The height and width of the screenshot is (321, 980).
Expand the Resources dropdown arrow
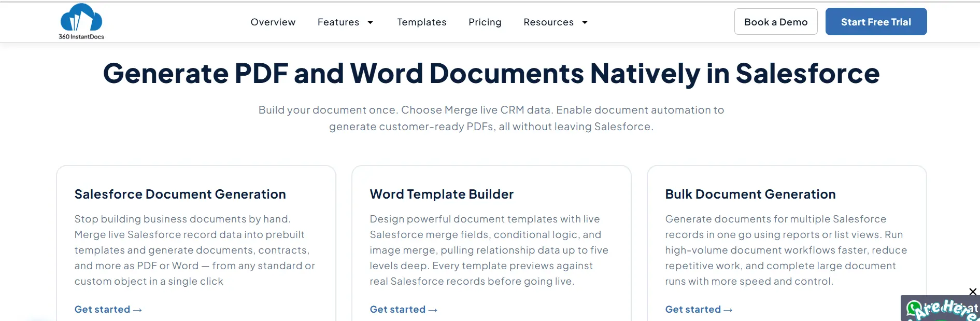(x=585, y=22)
